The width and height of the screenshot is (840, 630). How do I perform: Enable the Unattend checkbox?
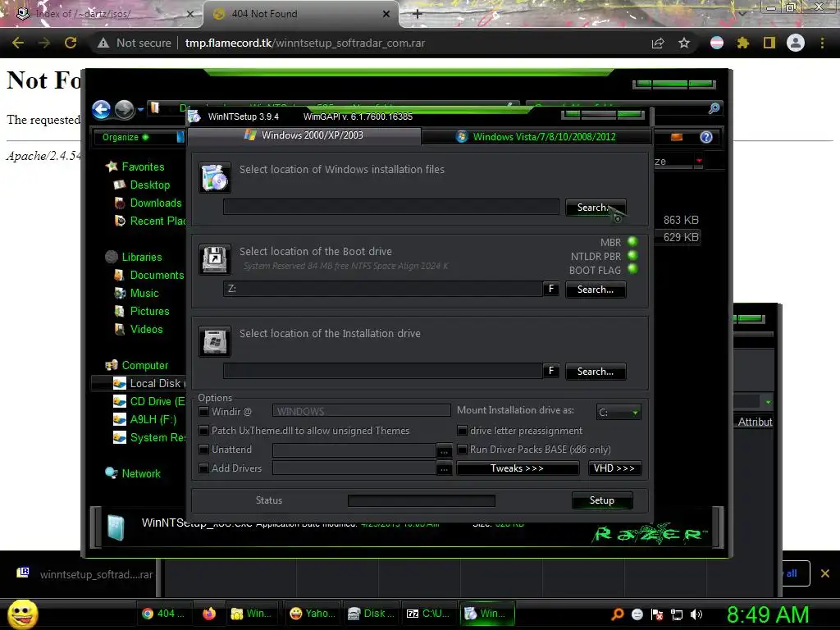(x=204, y=450)
